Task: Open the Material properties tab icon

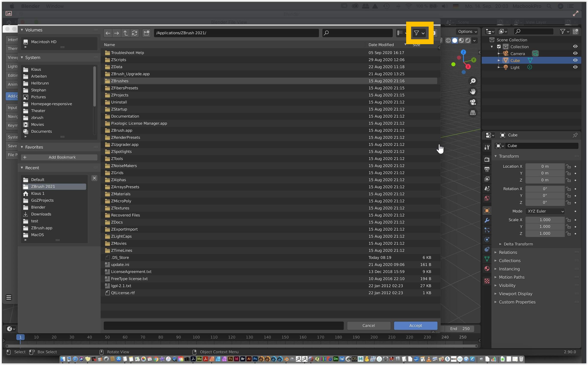Action: (487, 269)
